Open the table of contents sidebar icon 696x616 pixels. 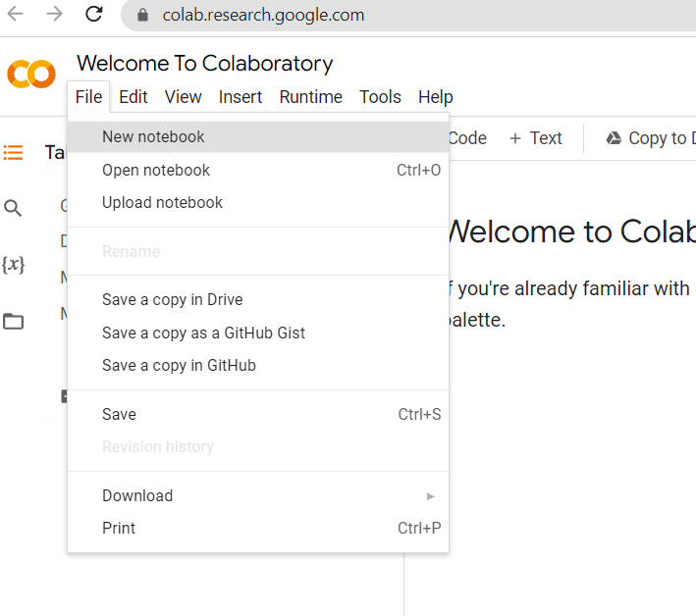(14, 152)
